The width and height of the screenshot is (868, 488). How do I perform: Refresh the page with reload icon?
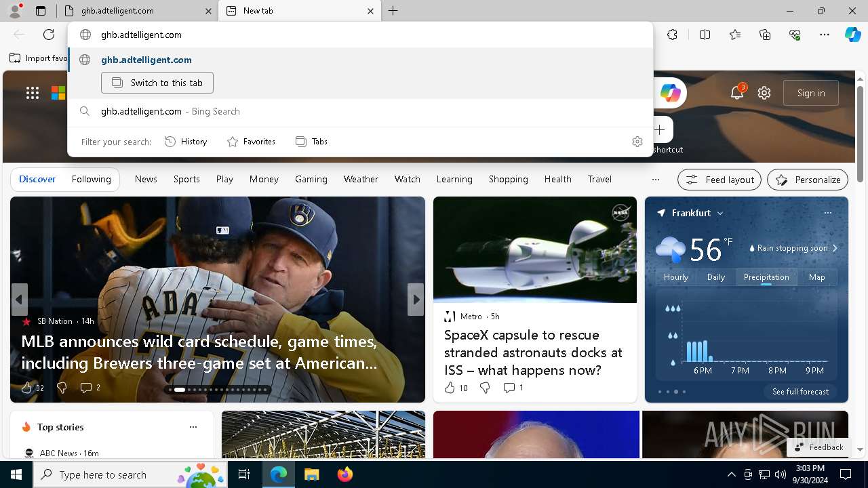pyautogui.click(x=49, y=35)
